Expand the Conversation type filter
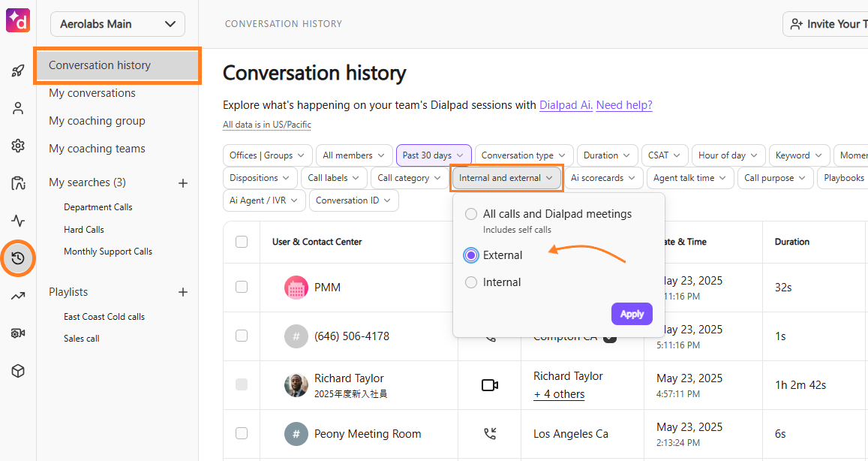The width and height of the screenshot is (868, 461). tap(524, 155)
